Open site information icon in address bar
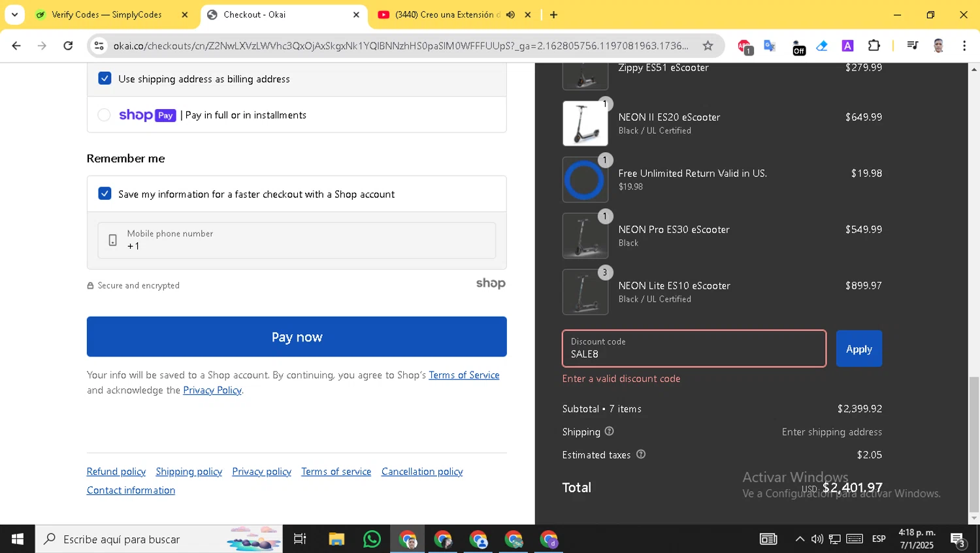Image resolution: width=980 pixels, height=553 pixels. point(99,46)
